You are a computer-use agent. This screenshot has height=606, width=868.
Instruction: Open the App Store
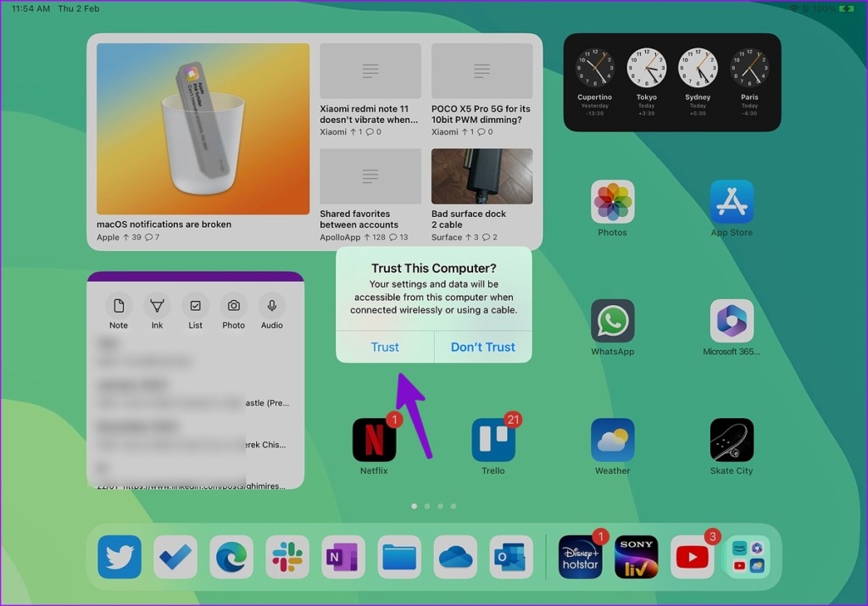point(731,202)
